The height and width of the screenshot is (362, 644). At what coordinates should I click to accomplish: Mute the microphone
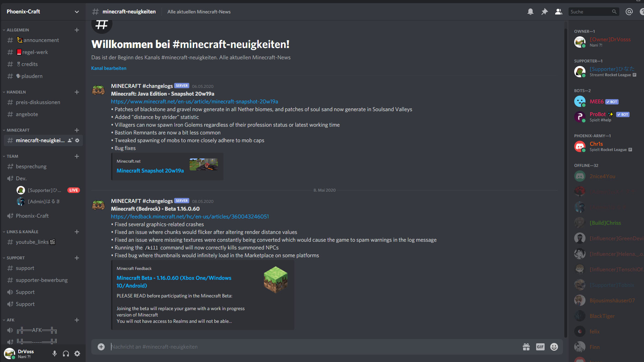(x=55, y=353)
